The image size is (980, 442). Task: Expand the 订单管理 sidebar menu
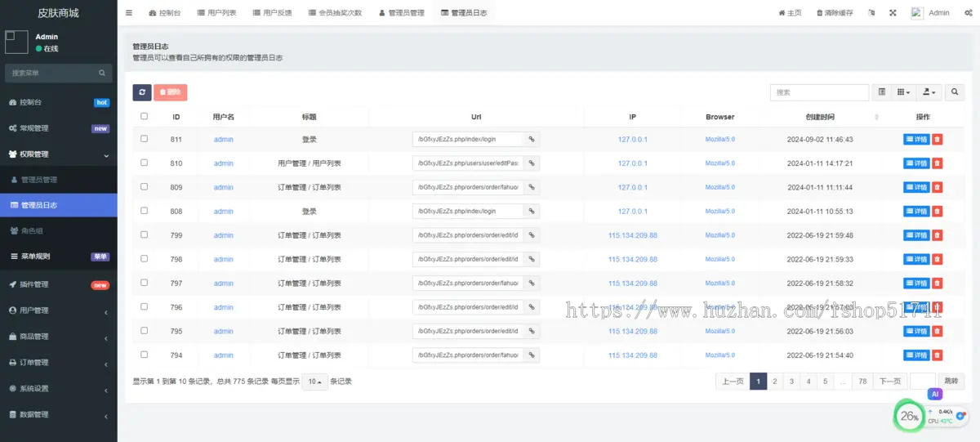[x=59, y=363]
